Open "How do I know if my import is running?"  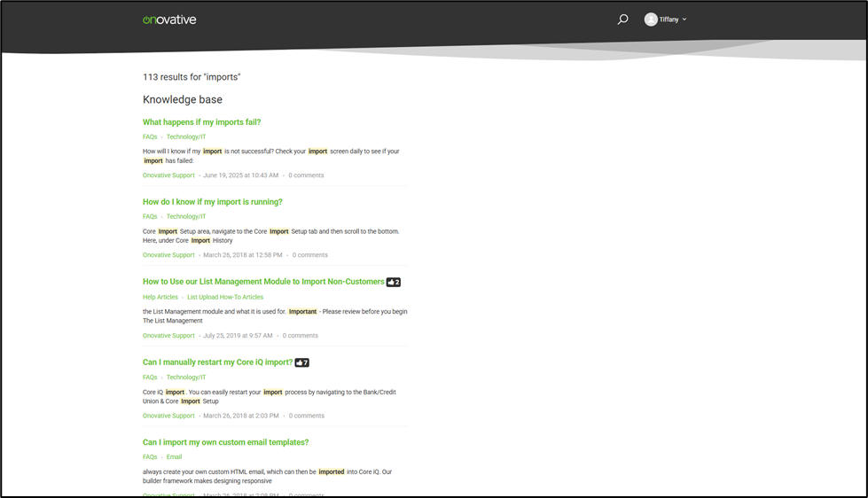(x=213, y=202)
